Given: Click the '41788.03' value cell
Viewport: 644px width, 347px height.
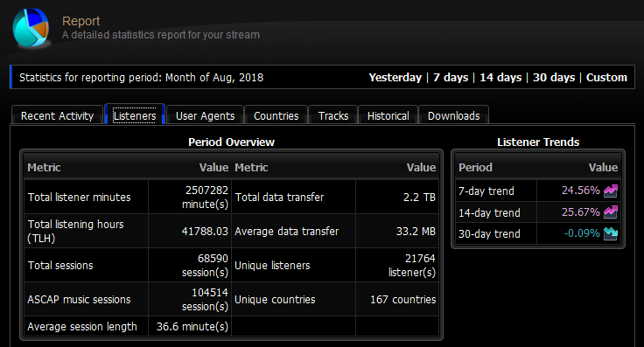Looking at the screenshot, I should pyautogui.click(x=205, y=232).
